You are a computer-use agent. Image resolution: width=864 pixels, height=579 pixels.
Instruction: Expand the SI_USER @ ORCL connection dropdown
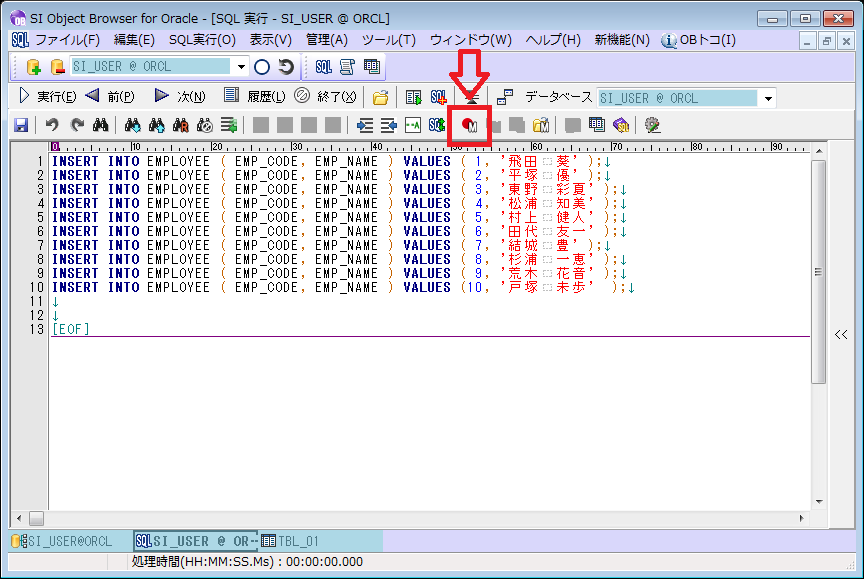coord(242,67)
